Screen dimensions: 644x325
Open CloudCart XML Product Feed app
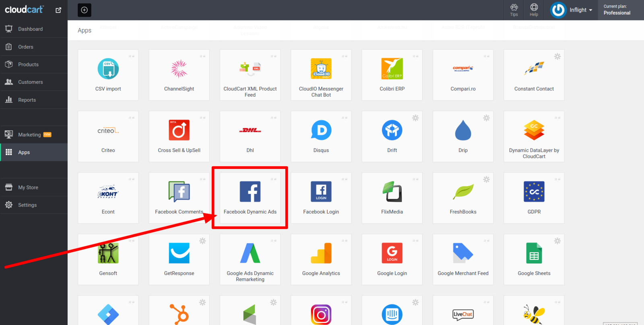point(250,75)
